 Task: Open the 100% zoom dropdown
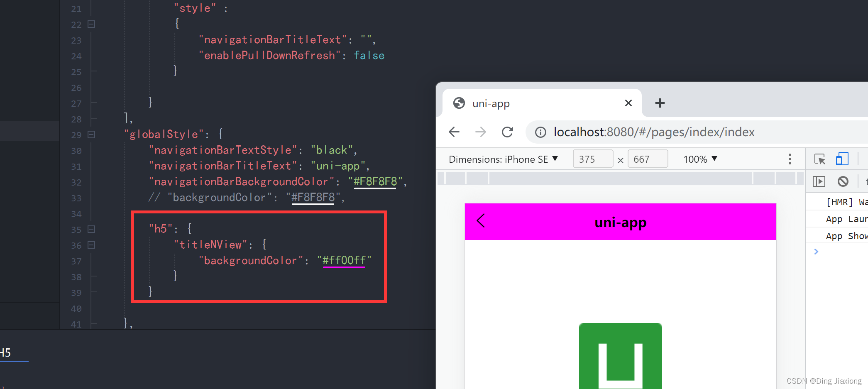(x=700, y=159)
